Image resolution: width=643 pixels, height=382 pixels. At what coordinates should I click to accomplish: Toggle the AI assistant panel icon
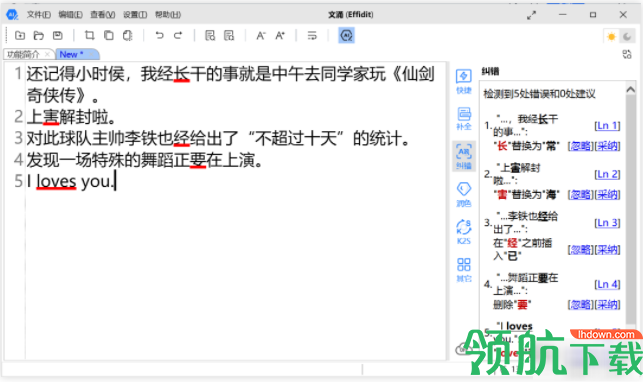point(347,36)
